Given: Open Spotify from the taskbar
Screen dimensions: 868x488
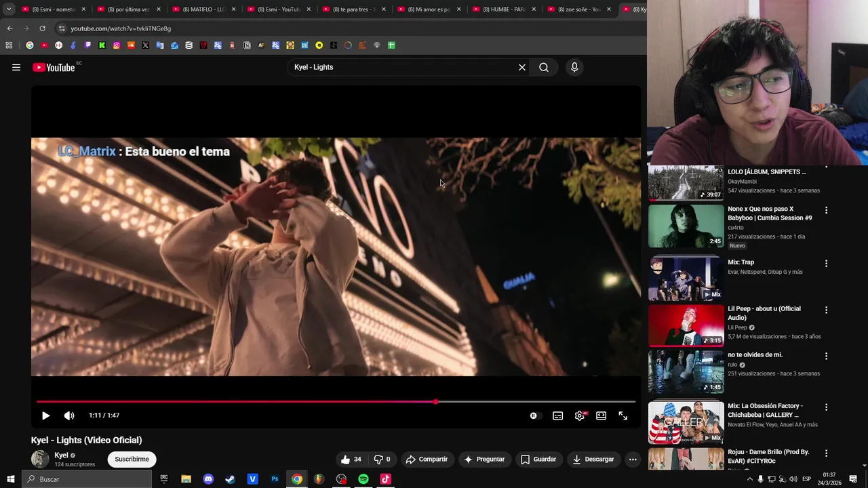Looking at the screenshot, I should (x=363, y=479).
